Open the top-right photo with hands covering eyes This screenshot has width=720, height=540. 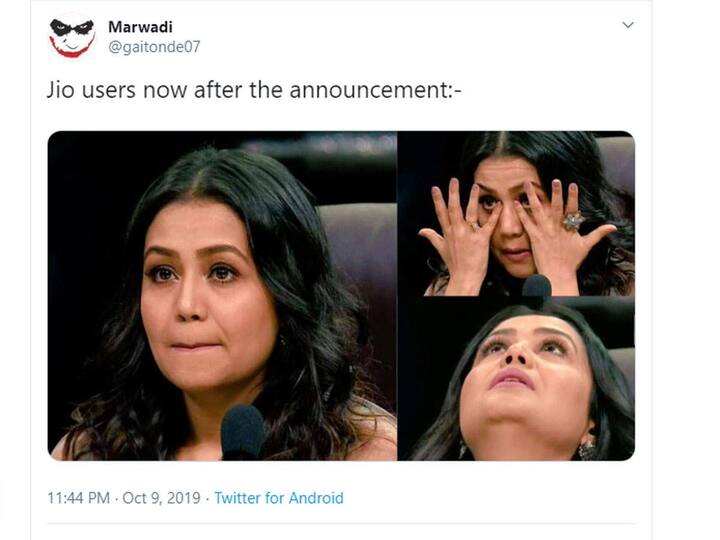click(x=516, y=213)
